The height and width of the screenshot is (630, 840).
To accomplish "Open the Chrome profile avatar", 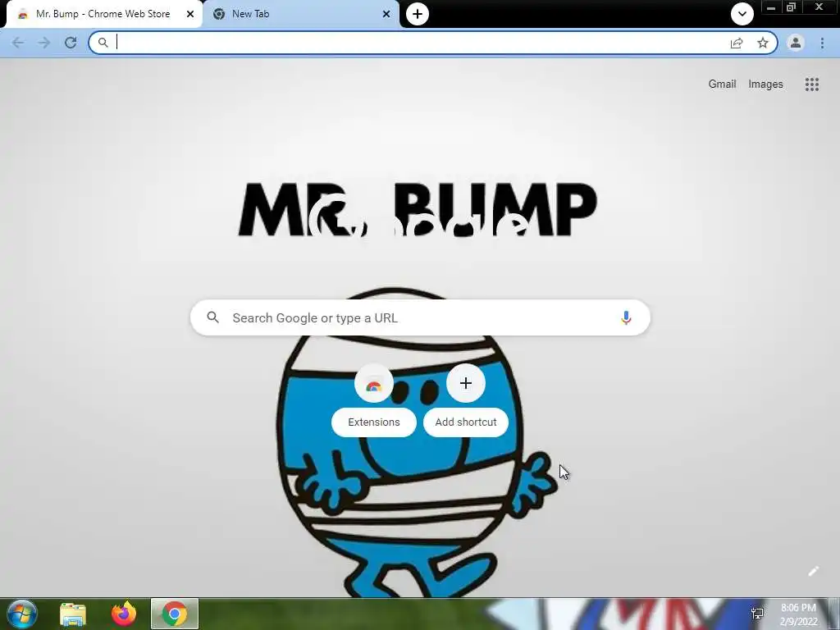I will (x=796, y=43).
